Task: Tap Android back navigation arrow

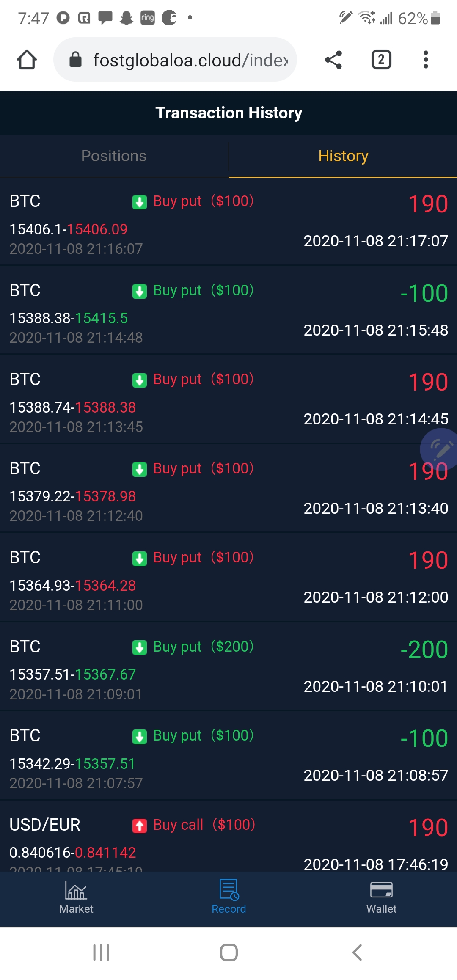Action: 357,952
